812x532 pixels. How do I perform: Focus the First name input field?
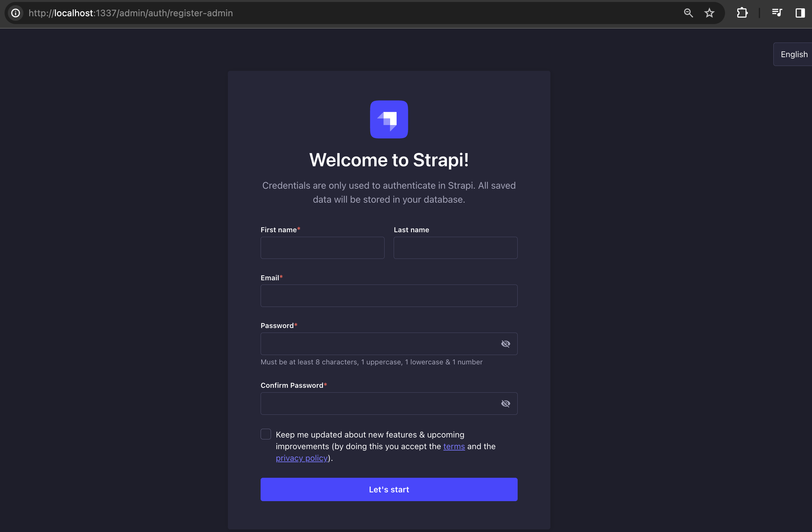322,248
